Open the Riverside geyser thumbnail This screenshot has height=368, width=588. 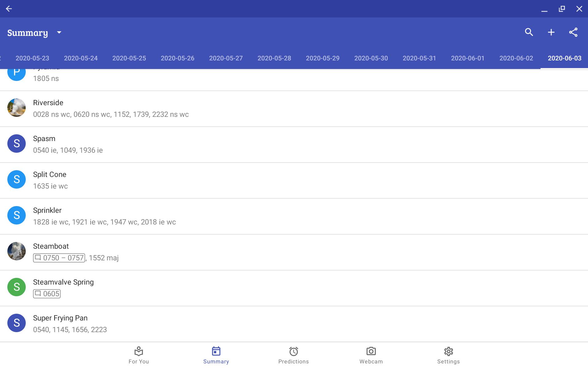(17, 108)
